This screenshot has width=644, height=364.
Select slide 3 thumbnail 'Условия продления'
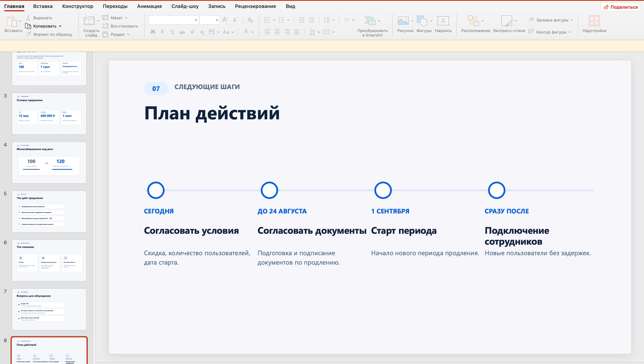[x=49, y=114]
